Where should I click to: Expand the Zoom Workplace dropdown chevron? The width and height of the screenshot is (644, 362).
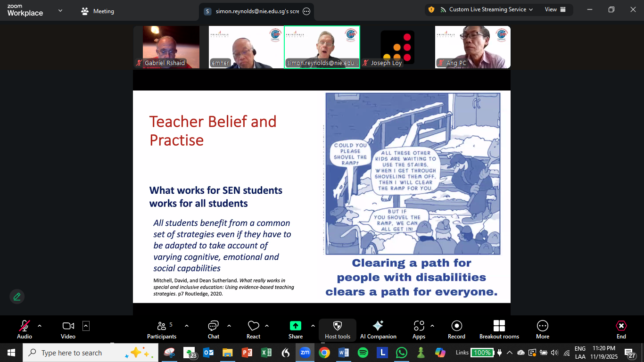point(60,11)
